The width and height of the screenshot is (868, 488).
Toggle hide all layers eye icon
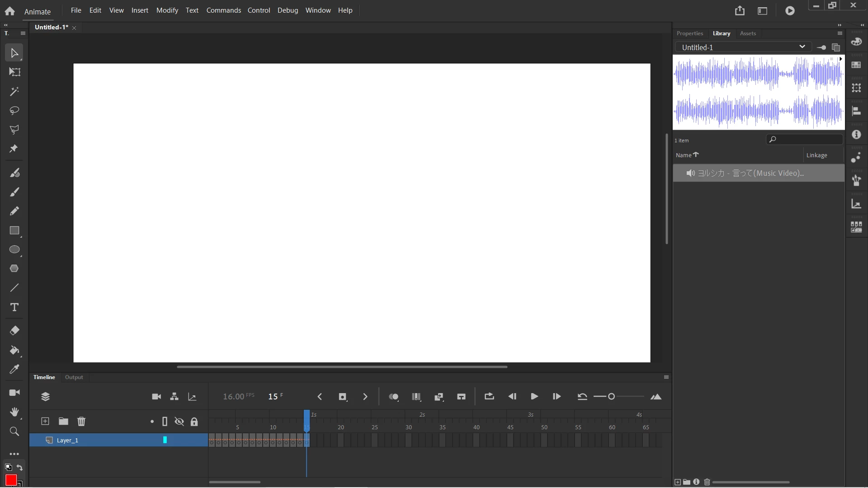pos(179,422)
